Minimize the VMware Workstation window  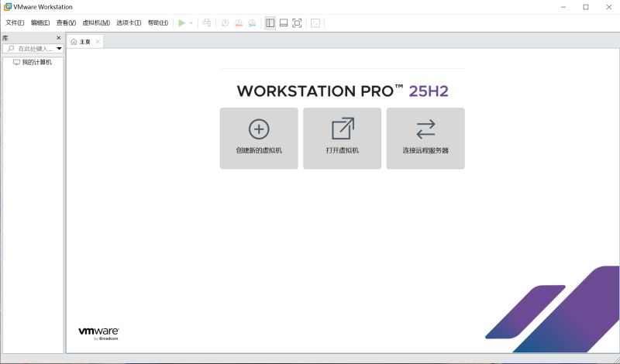(x=563, y=7)
